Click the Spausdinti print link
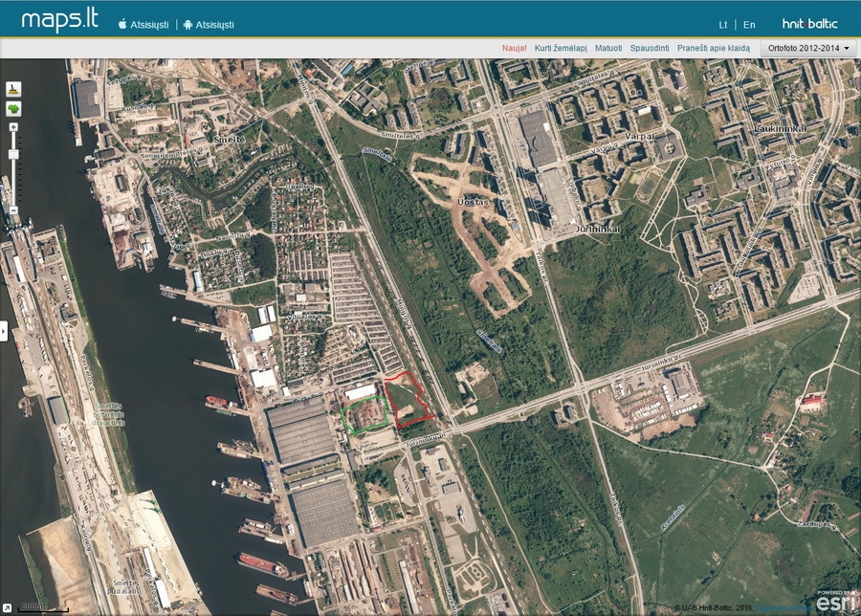This screenshot has width=861, height=616. [x=650, y=48]
